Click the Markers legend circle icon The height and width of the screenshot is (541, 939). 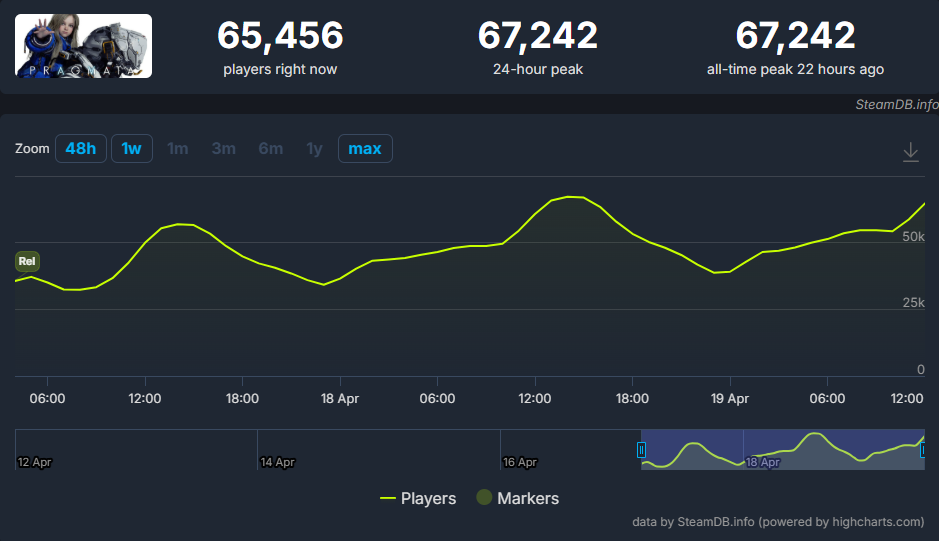[x=484, y=498]
